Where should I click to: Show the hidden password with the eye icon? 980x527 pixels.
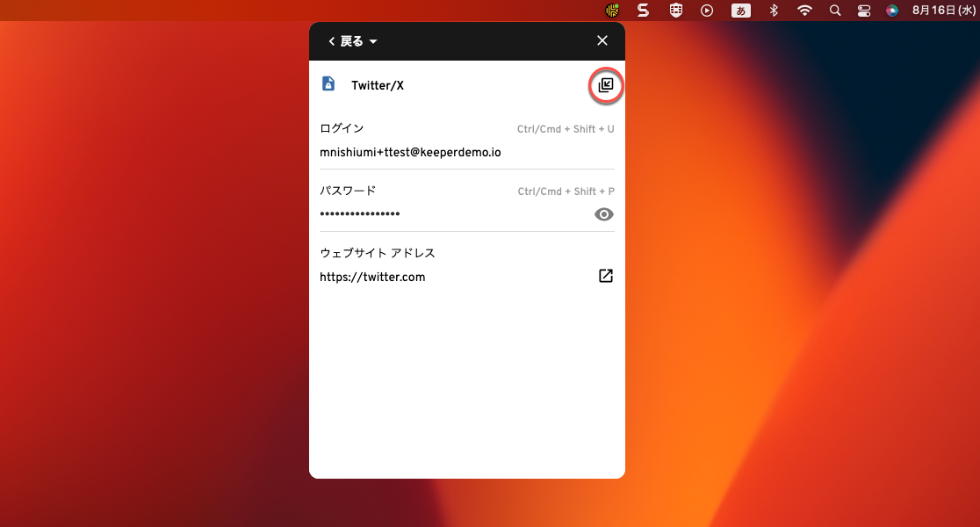604,214
